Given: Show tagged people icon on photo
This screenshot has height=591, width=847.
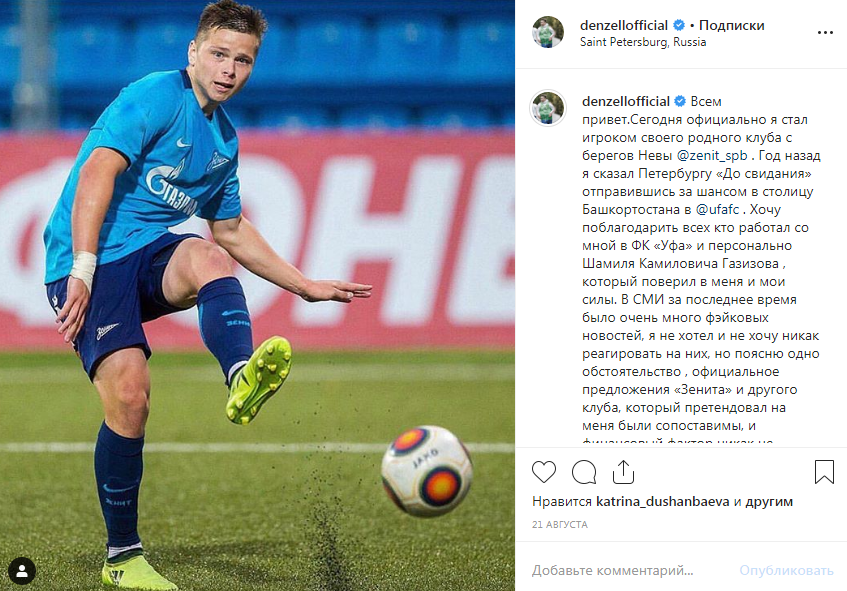Looking at the screenshot, I should tap(22, 571).
